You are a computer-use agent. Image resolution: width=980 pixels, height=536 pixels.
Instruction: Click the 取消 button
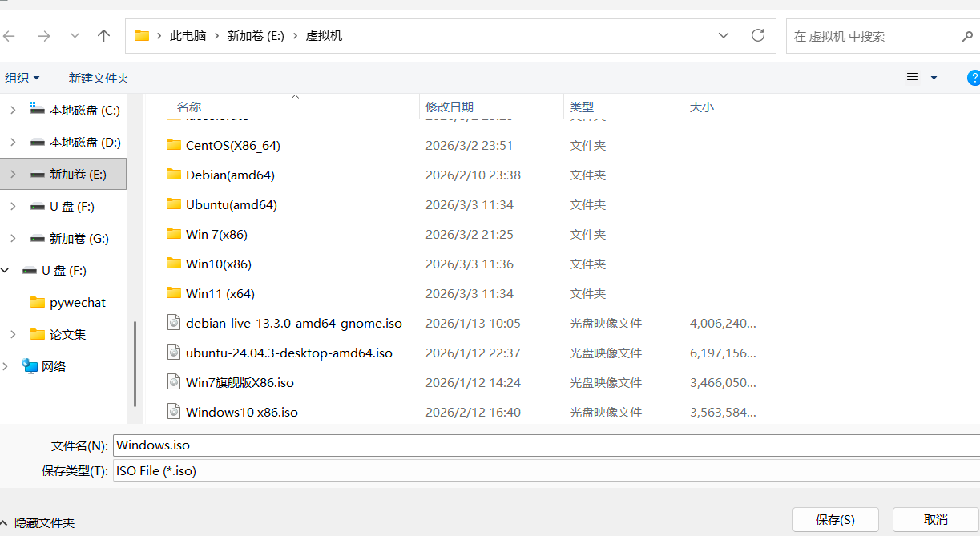(x=936, y=520)
